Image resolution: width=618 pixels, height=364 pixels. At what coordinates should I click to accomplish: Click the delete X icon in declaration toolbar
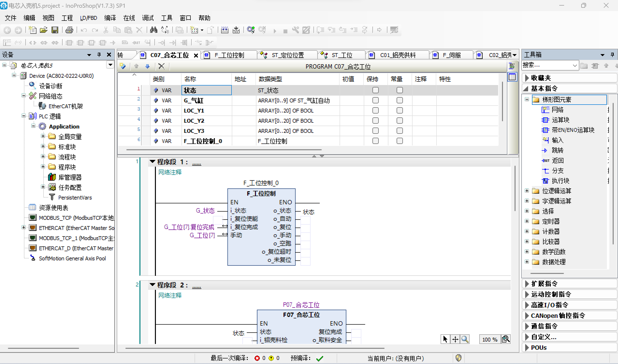161,66
